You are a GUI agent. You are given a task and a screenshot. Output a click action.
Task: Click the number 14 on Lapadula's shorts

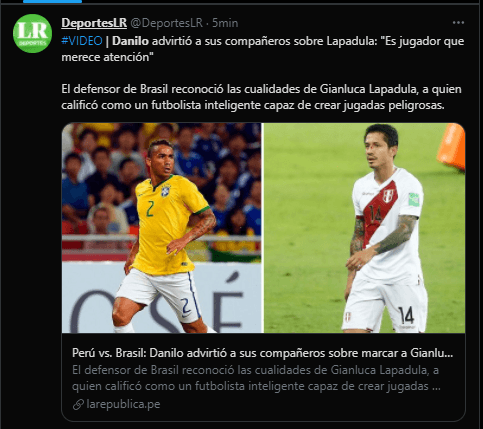(x=406, y=315)
